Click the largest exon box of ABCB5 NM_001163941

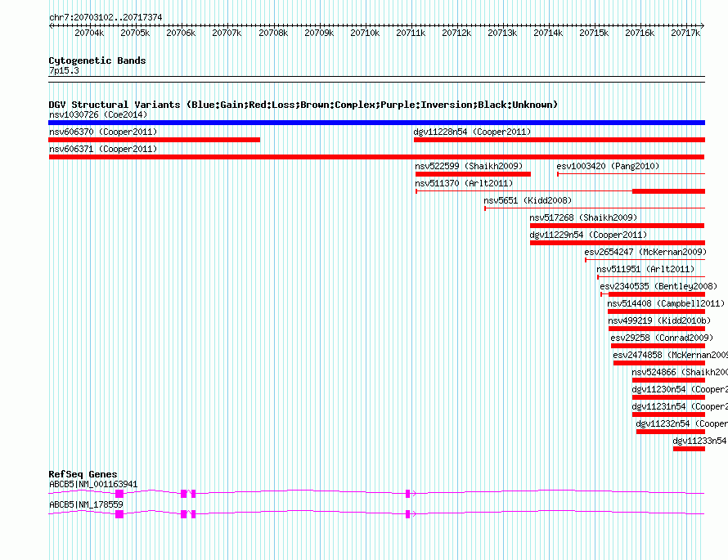click(x=119, y=494)
